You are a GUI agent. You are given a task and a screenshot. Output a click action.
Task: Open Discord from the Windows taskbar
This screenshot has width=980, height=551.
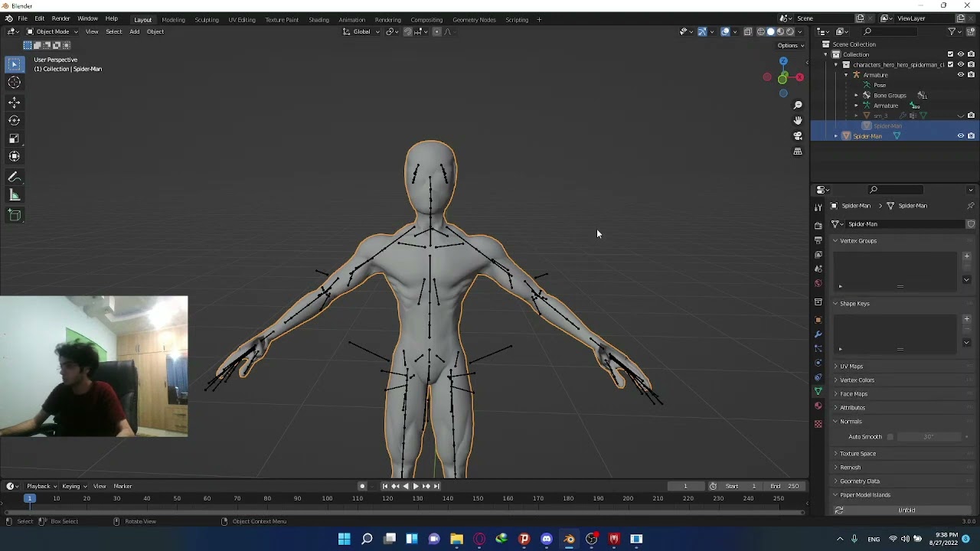tap(547, 539)
